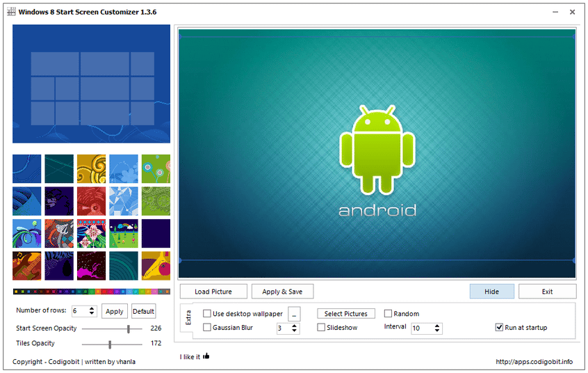
Task: Enable Use desktop wallpaper checkbox
Action: pyautogui.click(x=207, y=314)
